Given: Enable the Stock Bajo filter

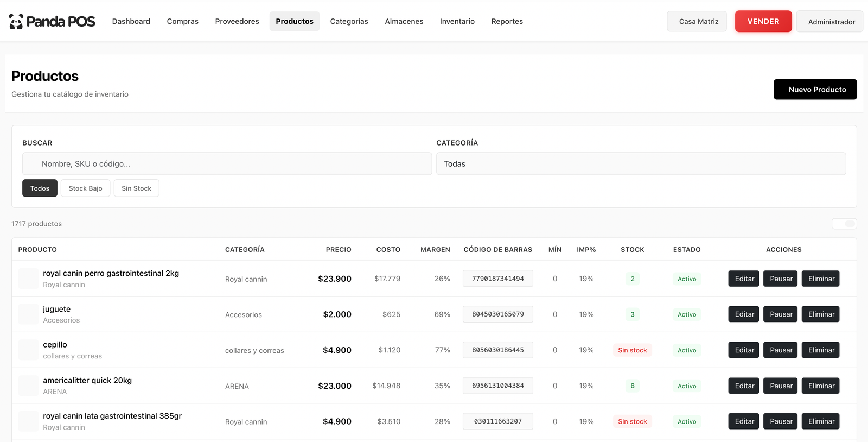Looking at the screenshot, I should click(85, 188).
